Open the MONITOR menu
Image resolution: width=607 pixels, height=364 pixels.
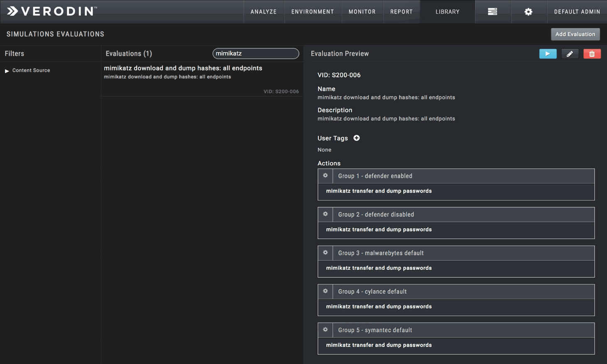362,12
